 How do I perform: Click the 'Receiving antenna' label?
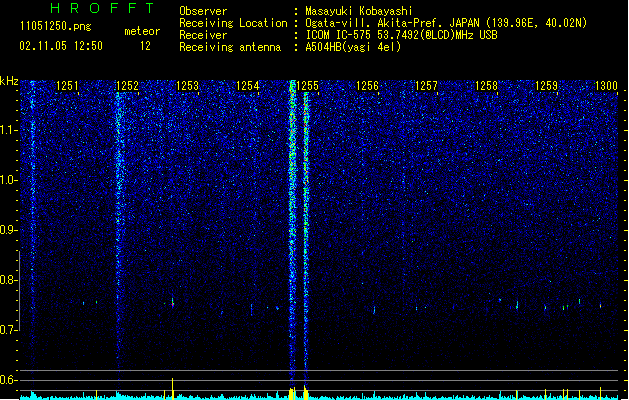(x=230, y=47)
